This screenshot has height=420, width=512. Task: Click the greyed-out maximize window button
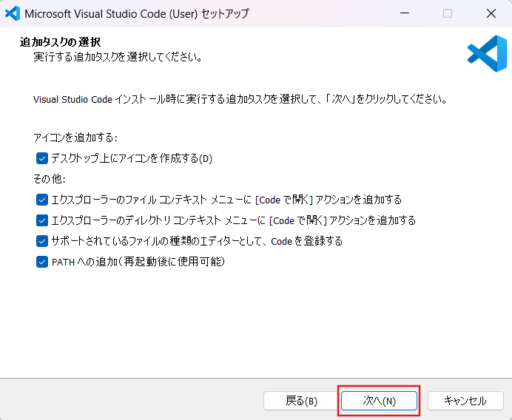click(x=447, y=13)
